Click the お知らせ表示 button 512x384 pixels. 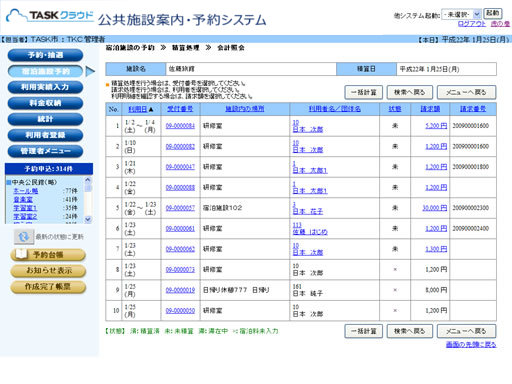pos(48,271)
